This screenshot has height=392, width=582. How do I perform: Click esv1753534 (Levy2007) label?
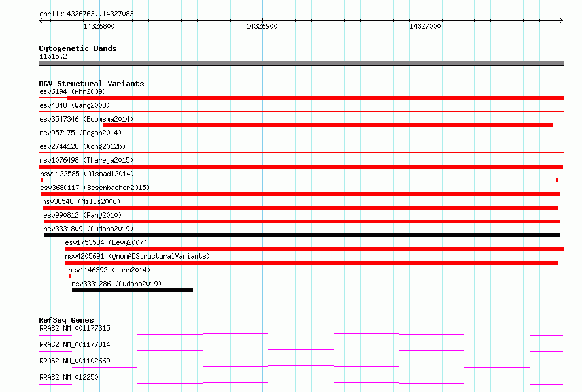tap(106, 242)
